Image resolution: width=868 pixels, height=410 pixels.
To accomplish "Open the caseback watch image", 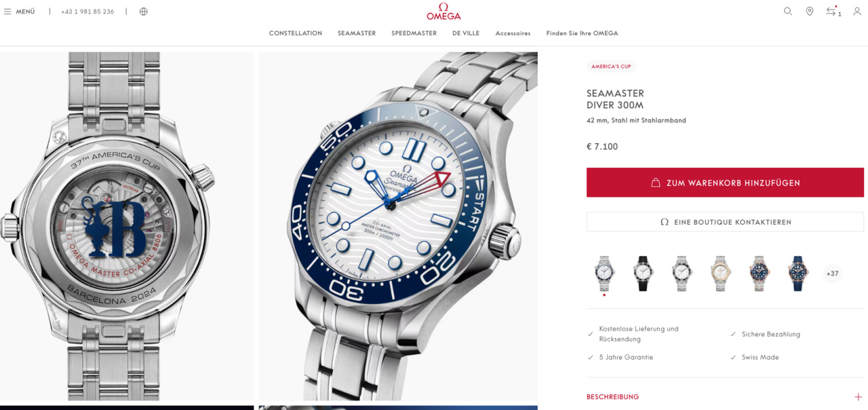I will (x=127, y=226).
